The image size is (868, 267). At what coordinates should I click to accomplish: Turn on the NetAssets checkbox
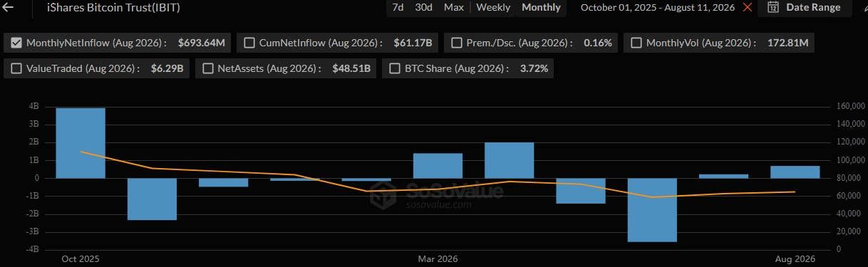[208, 68]
